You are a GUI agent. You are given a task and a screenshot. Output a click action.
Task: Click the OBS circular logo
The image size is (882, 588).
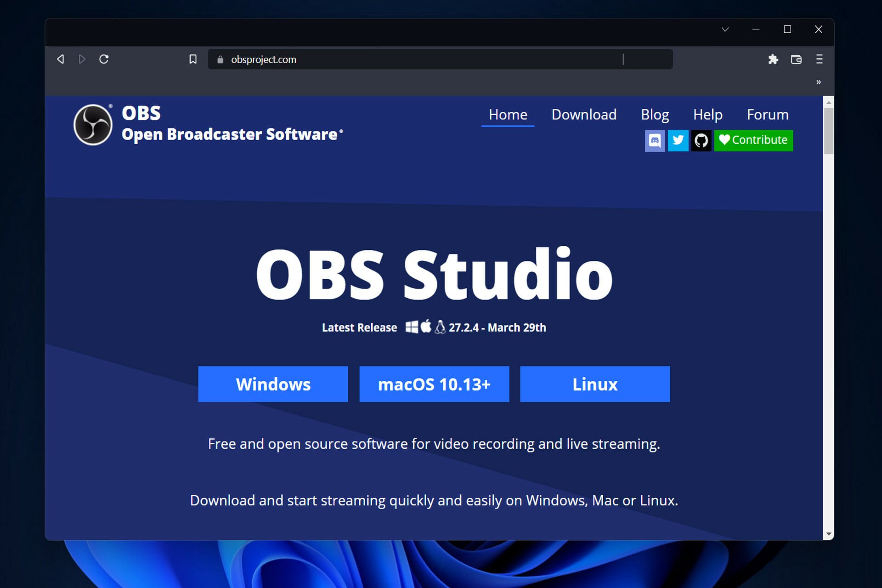(x=93, y=124)
